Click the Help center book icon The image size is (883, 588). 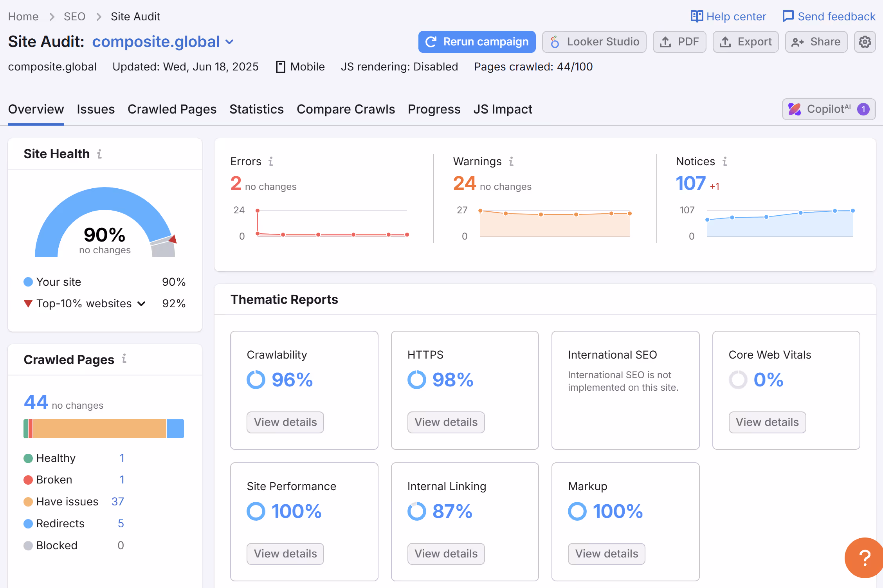[x=697, y=16]
